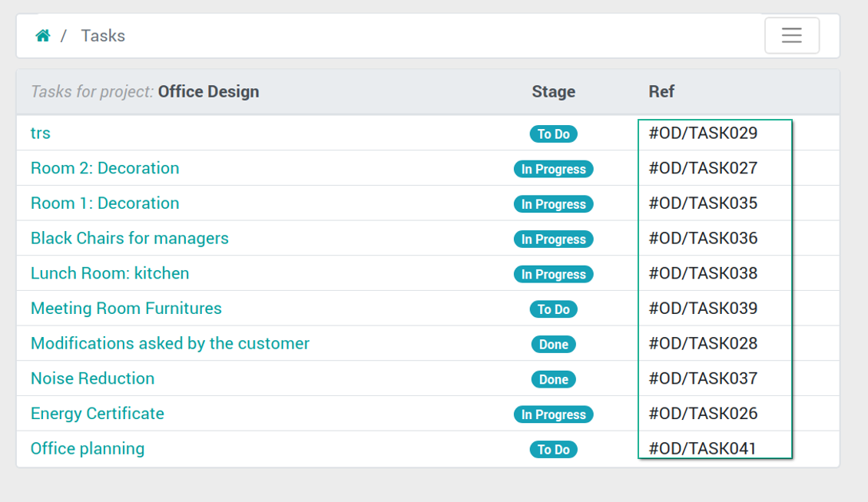Screen dimensions: 868x502
Task: View Meeting Room Furnitures task
Action: 126,309
